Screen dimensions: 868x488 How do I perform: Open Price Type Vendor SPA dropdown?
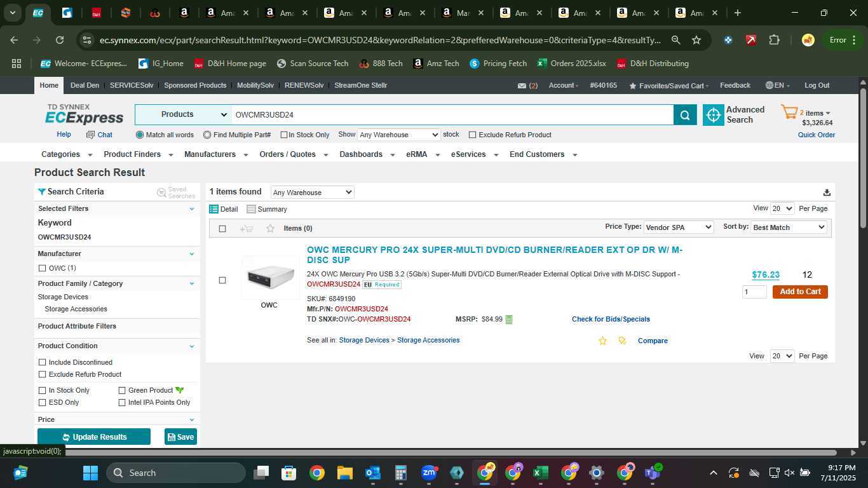679,227
